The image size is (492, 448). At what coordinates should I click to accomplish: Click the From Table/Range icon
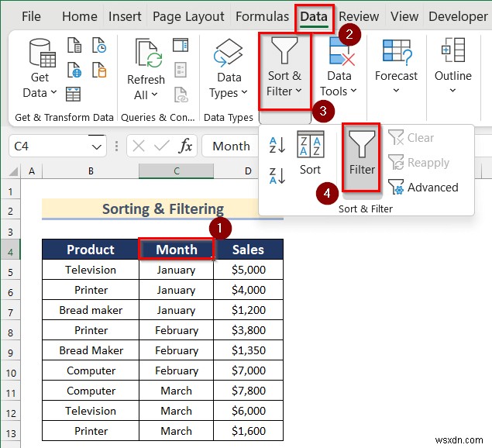[x=73, y=95]
